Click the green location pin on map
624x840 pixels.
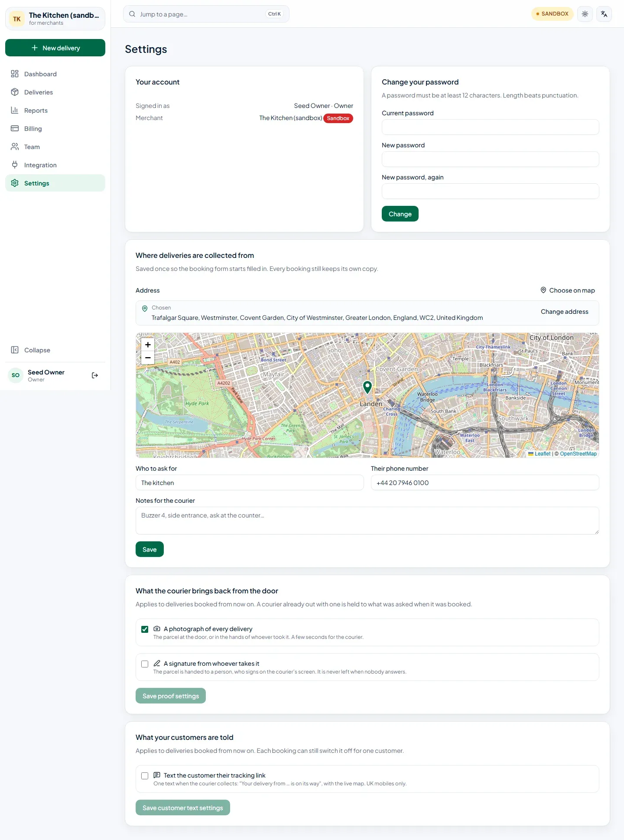[x=367, y=387]
